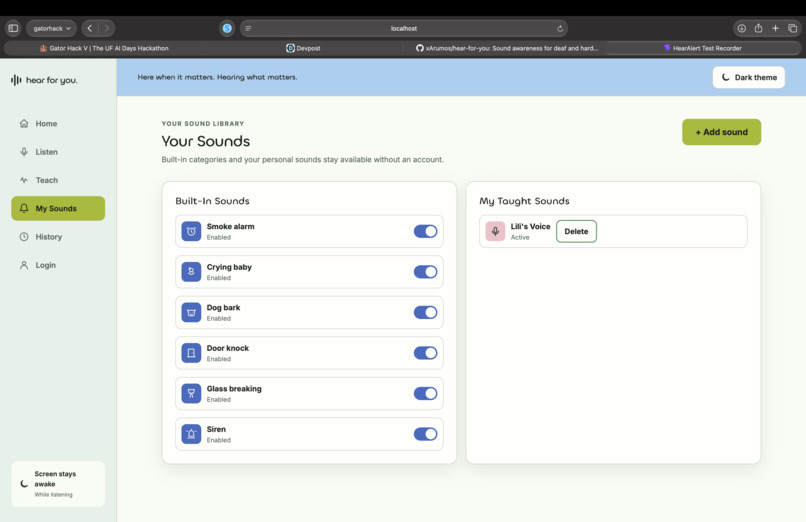
Task: Disable the Crying baby toggle
Action: [x=425, y=272]
